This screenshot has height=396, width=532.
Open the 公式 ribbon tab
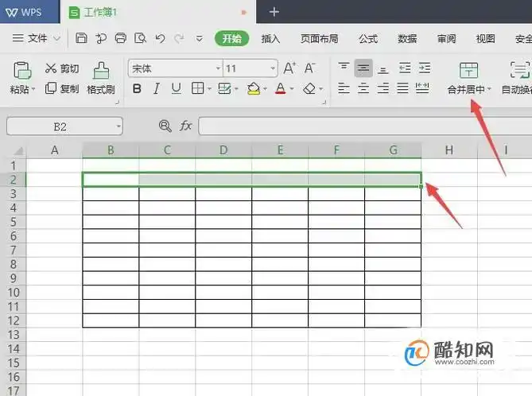(x=368, y=39)
